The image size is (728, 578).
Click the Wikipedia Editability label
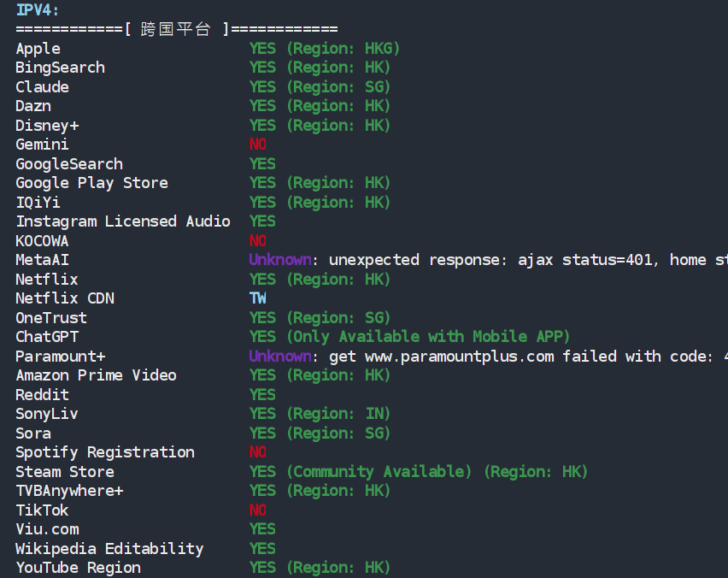pyautogui.click(x=109, y=549)
